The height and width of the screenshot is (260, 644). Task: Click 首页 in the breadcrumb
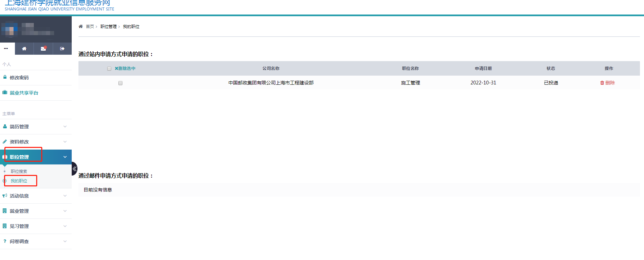90,26
